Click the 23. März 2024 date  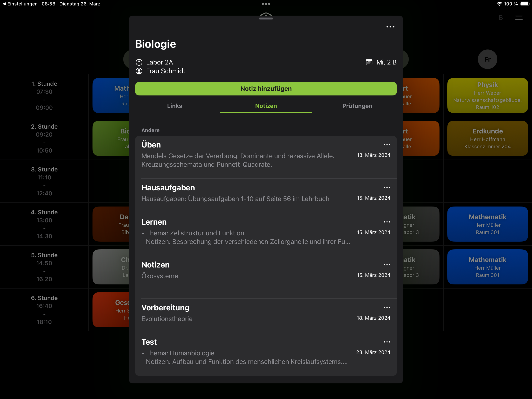coord(373,352)
